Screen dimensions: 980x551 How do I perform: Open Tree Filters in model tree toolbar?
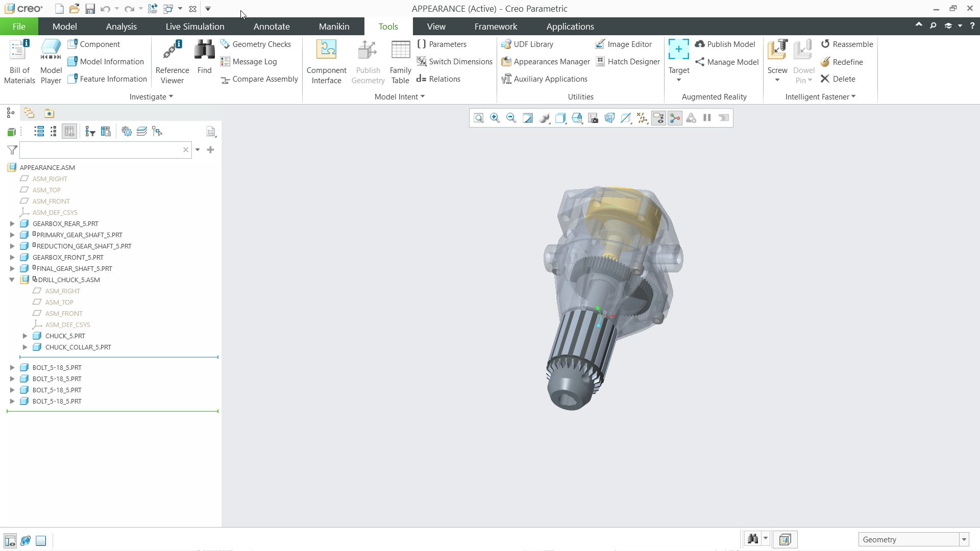pyautogui.click(x=90, y=132)
